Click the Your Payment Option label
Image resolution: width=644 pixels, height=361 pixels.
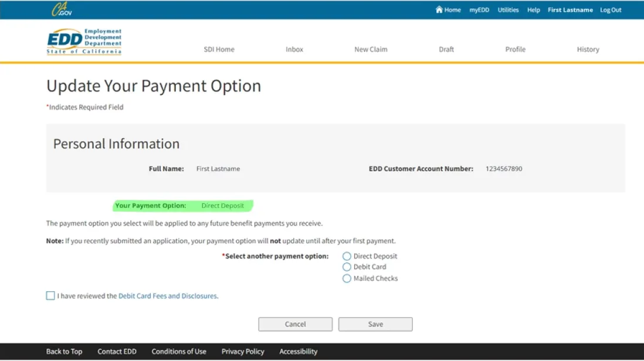click(151, 206)
